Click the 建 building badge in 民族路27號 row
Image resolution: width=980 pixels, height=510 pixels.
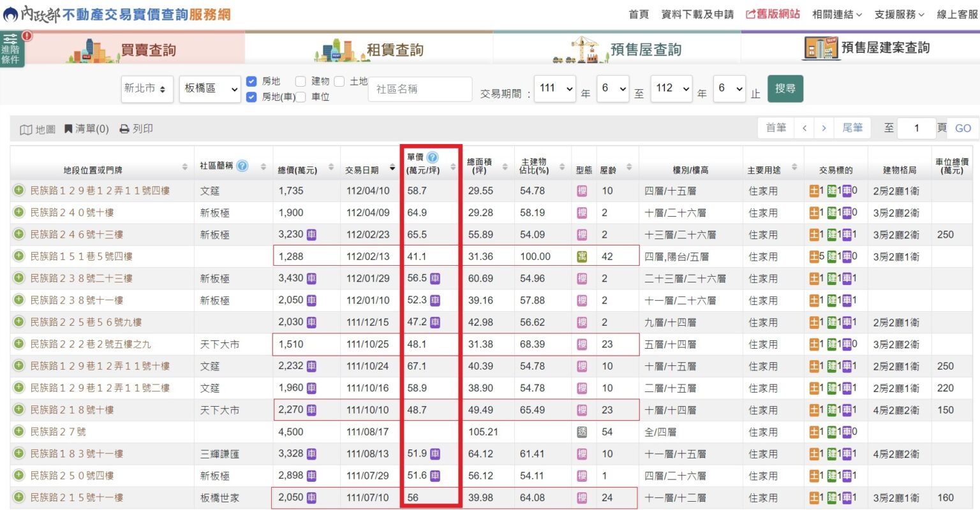(x=832, y=432)
